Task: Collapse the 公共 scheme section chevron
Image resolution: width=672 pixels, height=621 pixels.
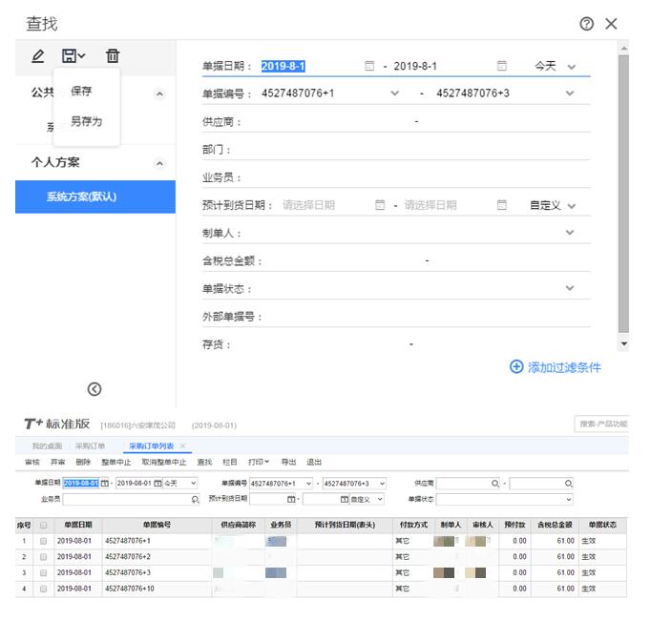Action: click(159, 93)
